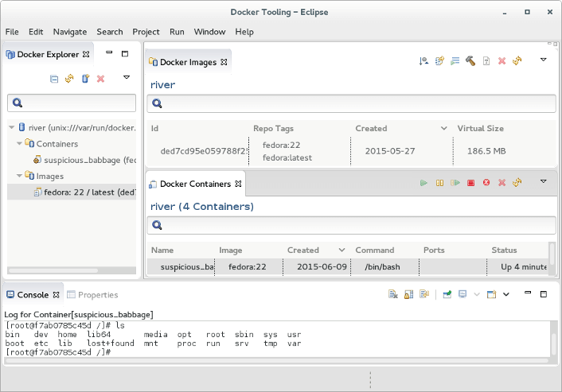Open the Search menu
562x392 pixels.
110,32
